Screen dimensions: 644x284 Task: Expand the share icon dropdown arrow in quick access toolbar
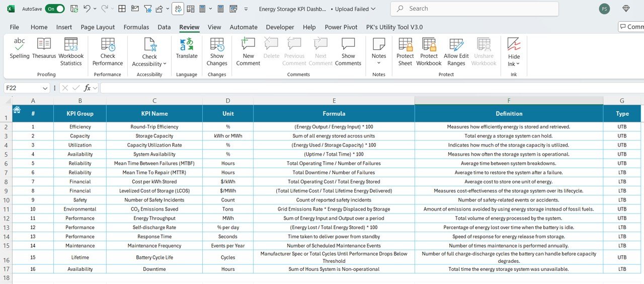point(167,9)
